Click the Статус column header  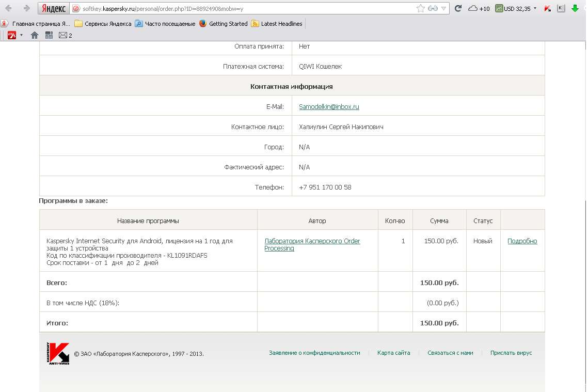point(483,221)
